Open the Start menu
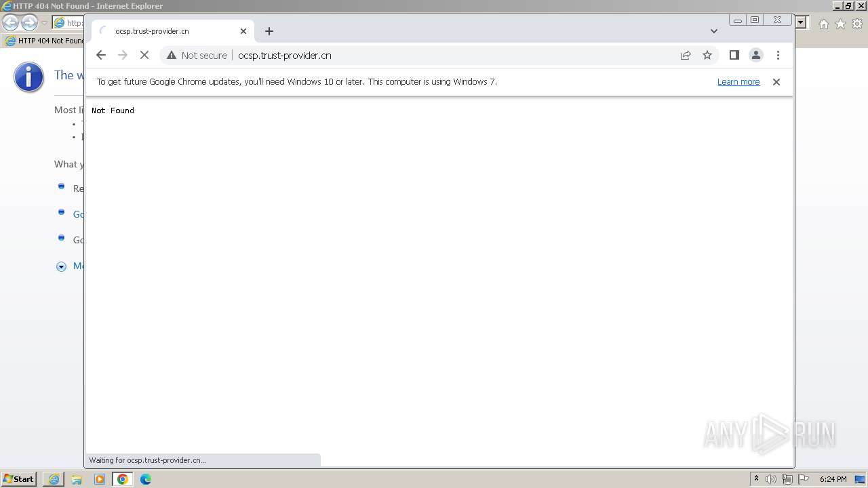This screenshot has height=488, width=868. point(19,479)
